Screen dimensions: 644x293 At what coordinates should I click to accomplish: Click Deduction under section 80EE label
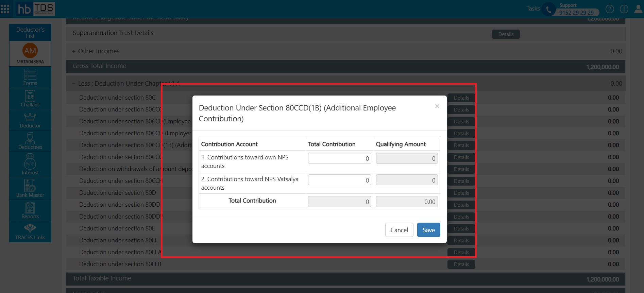point(118,240)
